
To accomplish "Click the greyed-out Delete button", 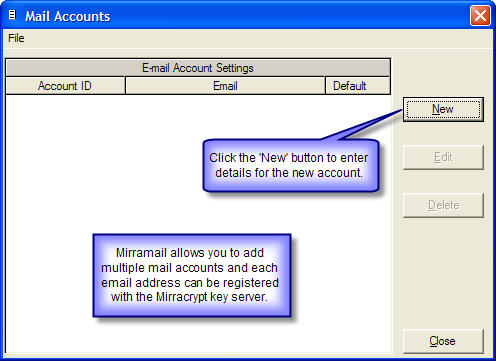I will point(443,205).
